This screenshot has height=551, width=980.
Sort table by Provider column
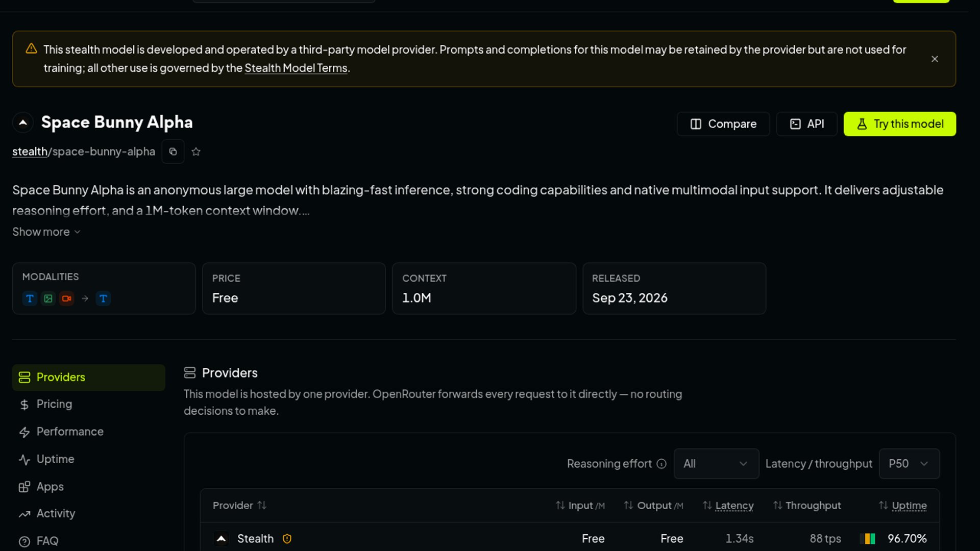pyautogui.click(x=239, y=506)
